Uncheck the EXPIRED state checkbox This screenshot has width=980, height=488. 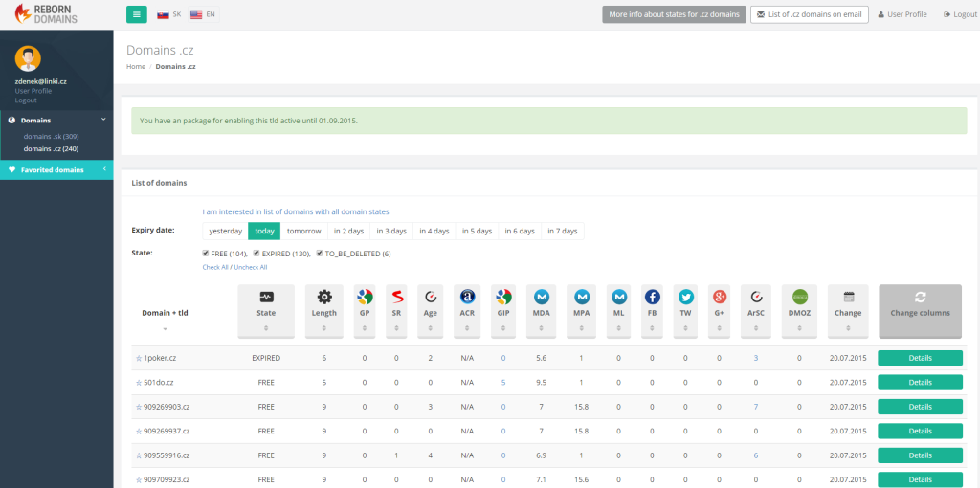pos(256,253)
